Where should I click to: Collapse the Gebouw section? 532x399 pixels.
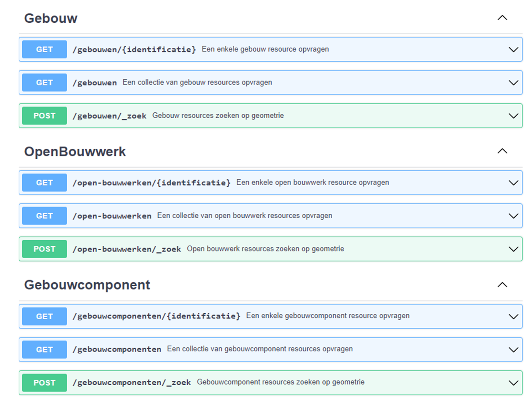point(501,18)
